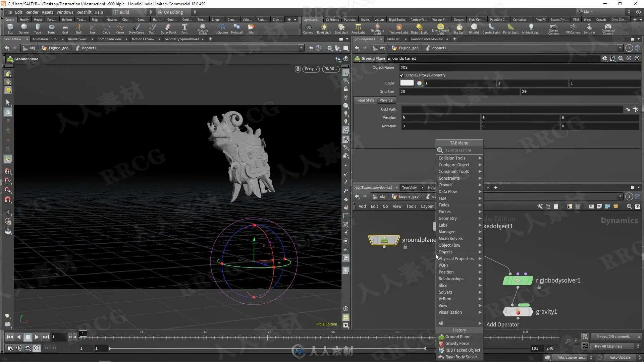
Task: Open the Persp camera dropdown
Action: coord(311,69)
